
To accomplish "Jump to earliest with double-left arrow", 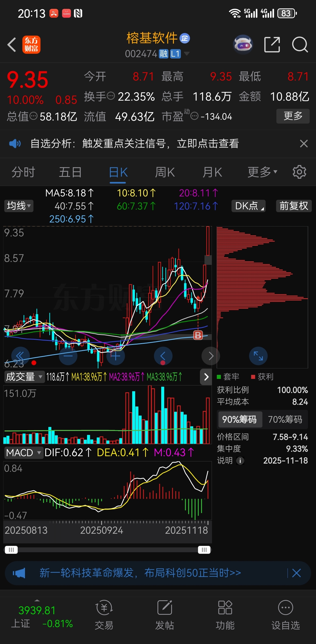I will point(20,356).
